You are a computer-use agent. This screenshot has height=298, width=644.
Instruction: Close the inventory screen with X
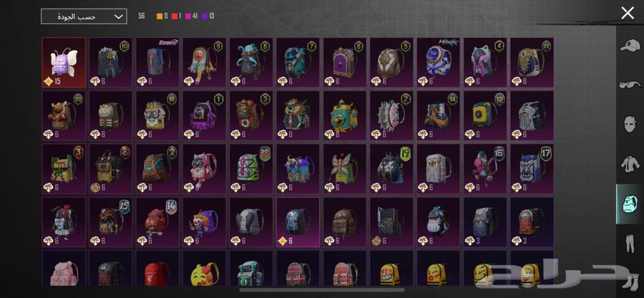[x=628, y=13]
